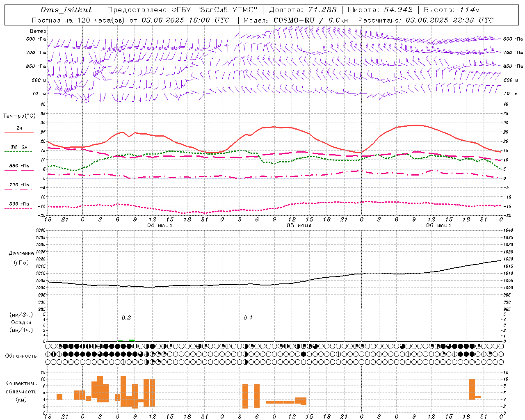525x420 pixels.
Task: Click the elevation label Высота: 114м
Action: click(x=452, y=10)
